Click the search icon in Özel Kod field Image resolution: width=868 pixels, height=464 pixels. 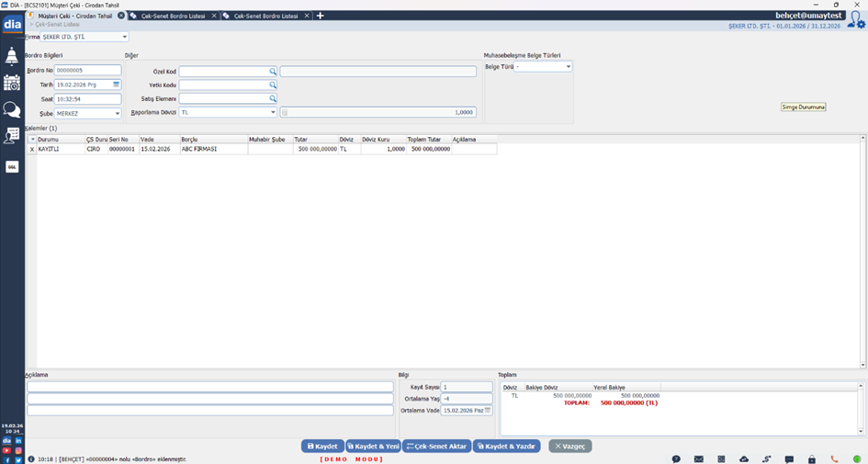273,71
